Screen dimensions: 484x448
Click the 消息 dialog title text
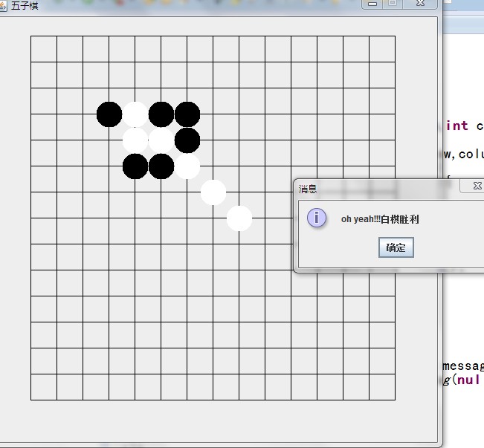[308, 189]
